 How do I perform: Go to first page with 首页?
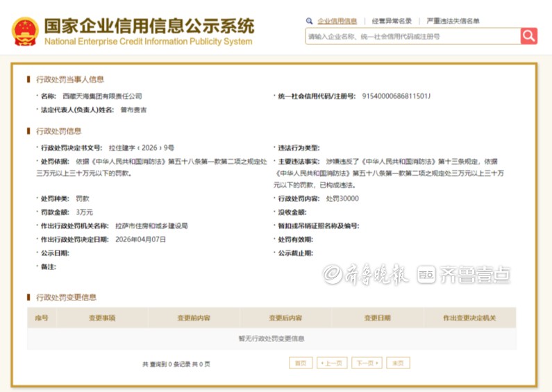pyautogui.click(x=300, y=363)
